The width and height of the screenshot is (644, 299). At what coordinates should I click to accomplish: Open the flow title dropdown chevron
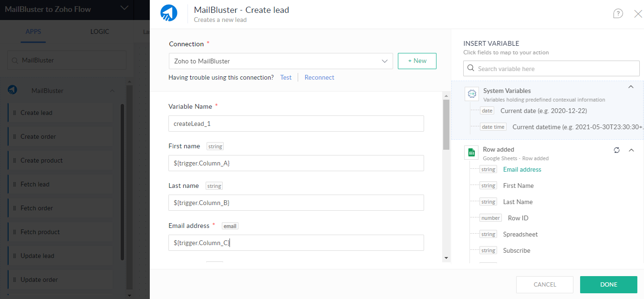(x=125, y=8)
